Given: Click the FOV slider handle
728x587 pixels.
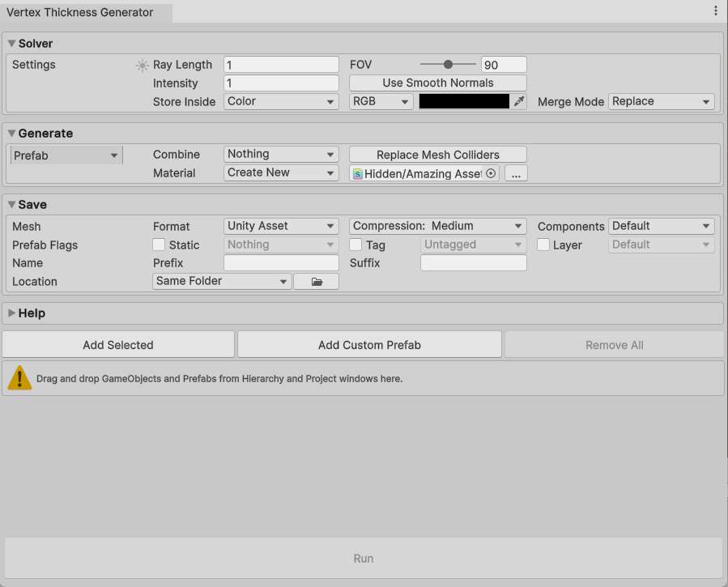Looking at the screenshot, I should tap(448, 65).
